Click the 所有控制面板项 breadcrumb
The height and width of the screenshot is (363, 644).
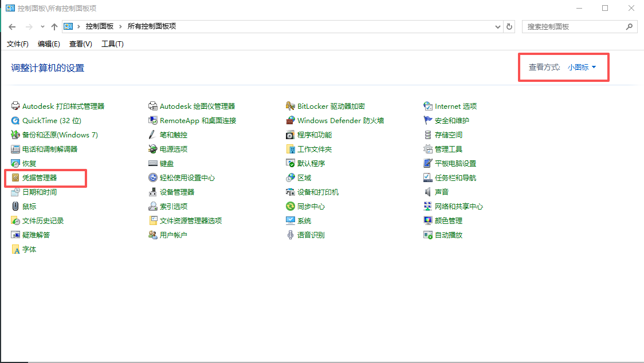coord(152,26)
